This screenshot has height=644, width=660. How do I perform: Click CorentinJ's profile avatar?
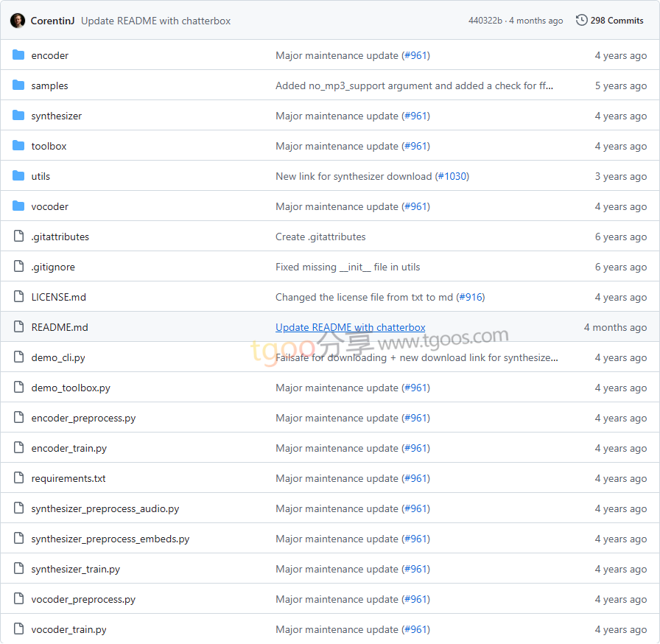tap(18, 21)
